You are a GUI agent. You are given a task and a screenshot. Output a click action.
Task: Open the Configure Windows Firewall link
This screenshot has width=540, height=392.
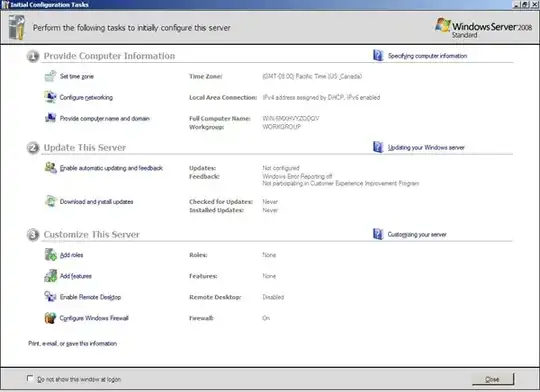[94, 318]
